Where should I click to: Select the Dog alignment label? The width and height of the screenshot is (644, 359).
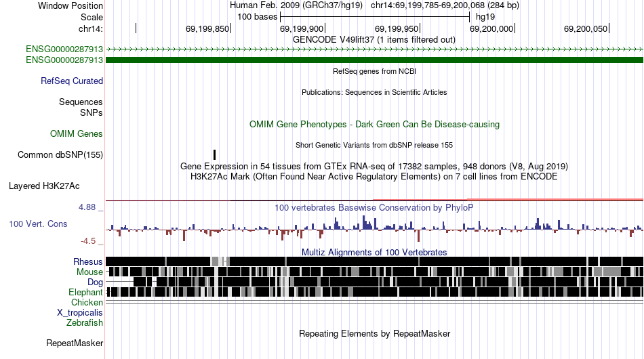tap(95, 282)
